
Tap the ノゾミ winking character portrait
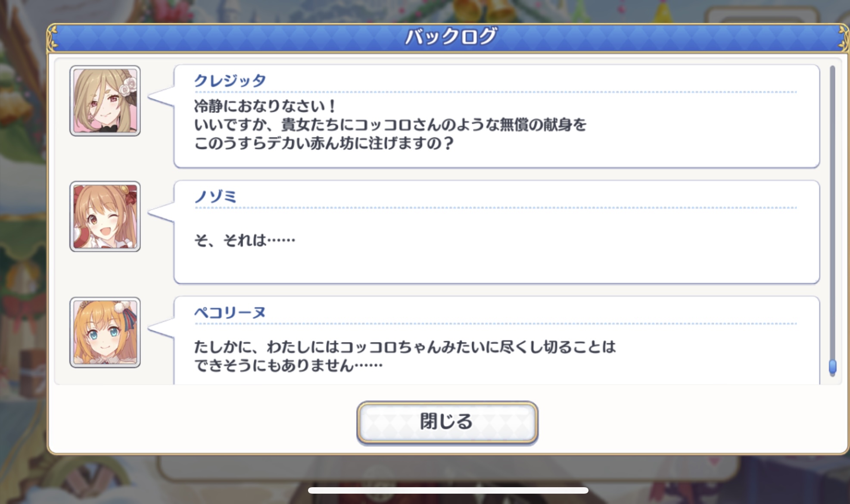point(105,217)
